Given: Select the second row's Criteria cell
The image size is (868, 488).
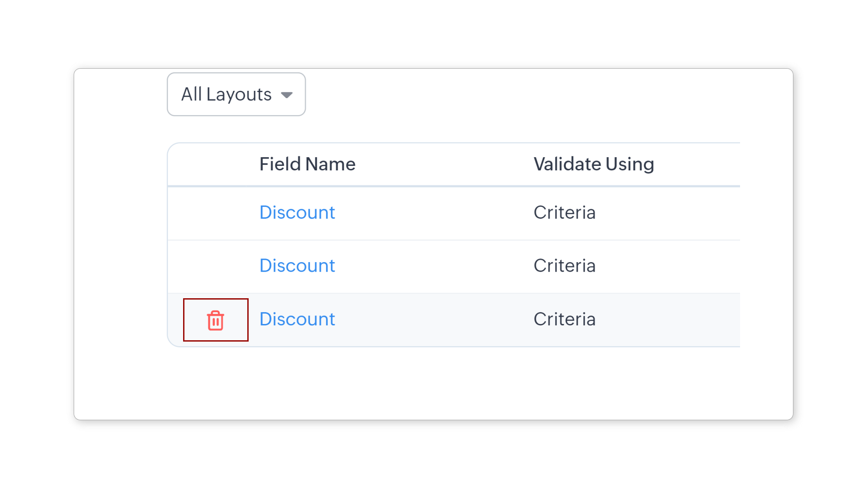Looking at the screenshot, I should click(x=564, y=266).
